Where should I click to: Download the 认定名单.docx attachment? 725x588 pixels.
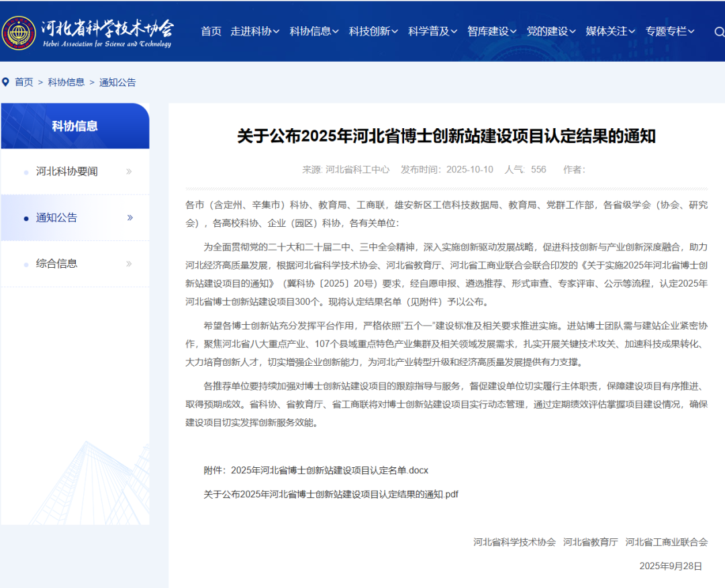329,470
